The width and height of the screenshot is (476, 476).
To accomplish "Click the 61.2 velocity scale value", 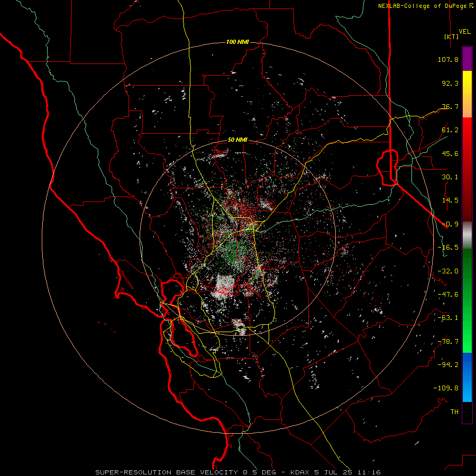I will [x=450, y=130].
